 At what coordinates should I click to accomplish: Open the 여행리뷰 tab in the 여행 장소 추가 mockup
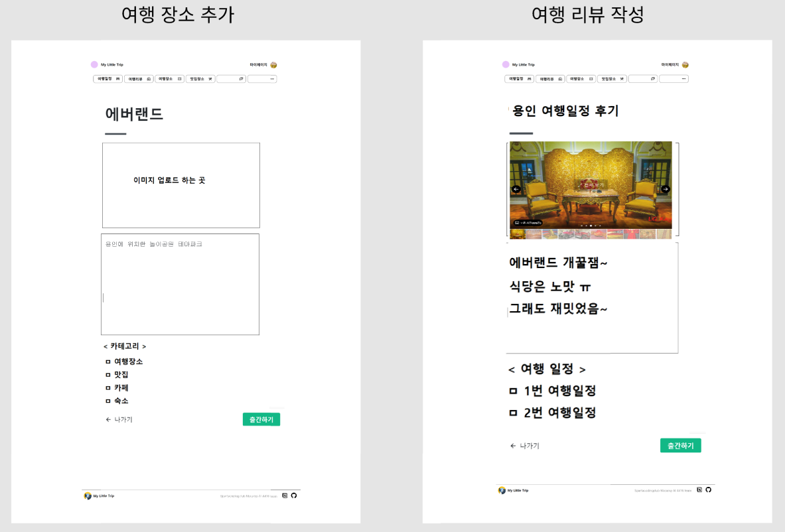tap(139, 79)
